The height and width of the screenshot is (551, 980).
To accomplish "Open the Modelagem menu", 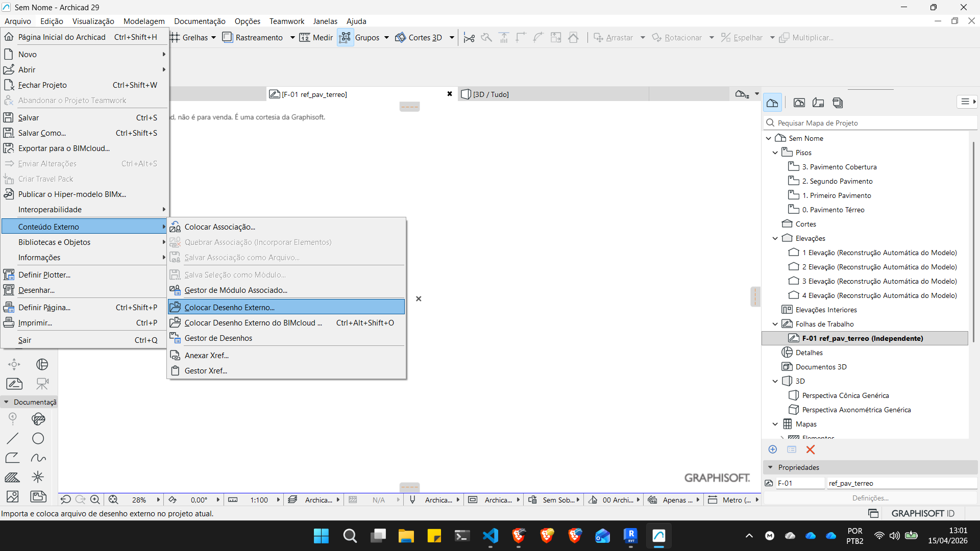I will pos(144,21).
